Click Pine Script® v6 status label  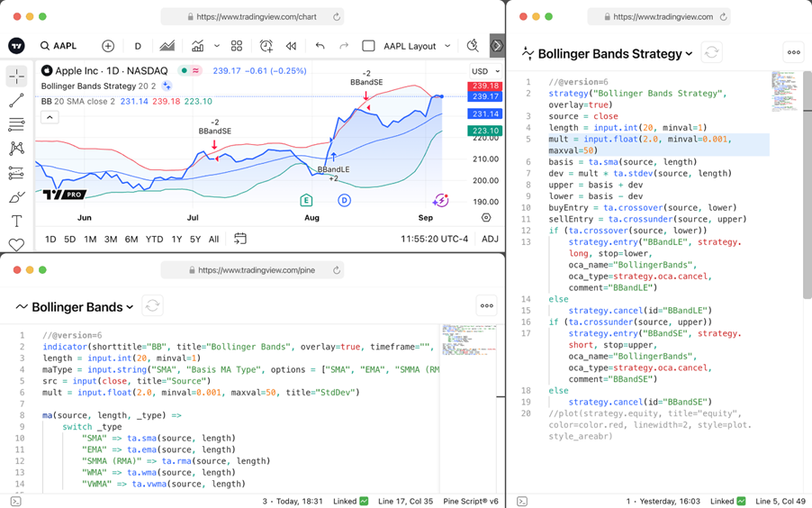pos(471,502)
